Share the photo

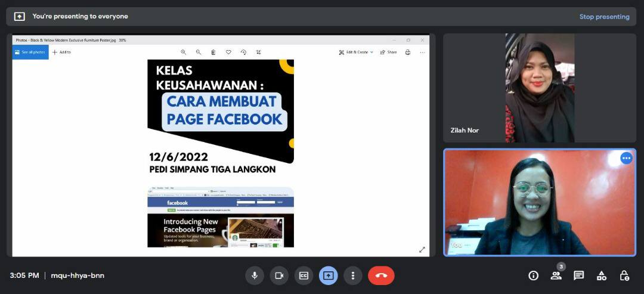[x=389, y=52]
